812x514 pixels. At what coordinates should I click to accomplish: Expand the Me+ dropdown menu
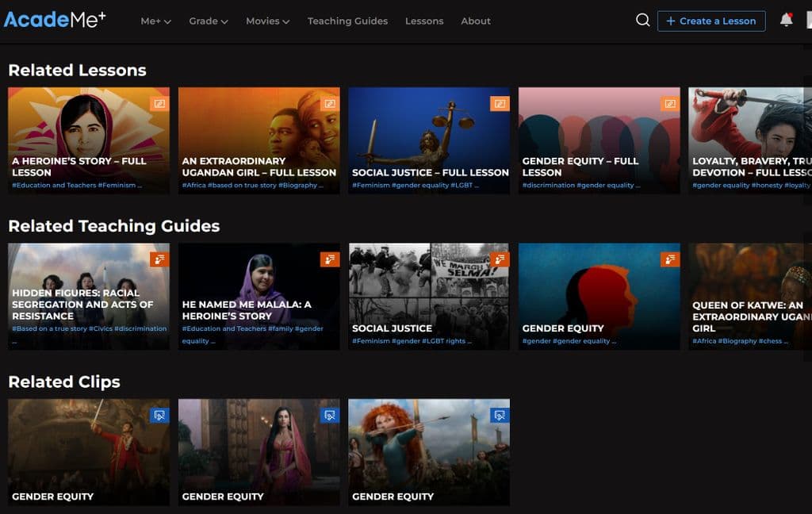point(156,21)
